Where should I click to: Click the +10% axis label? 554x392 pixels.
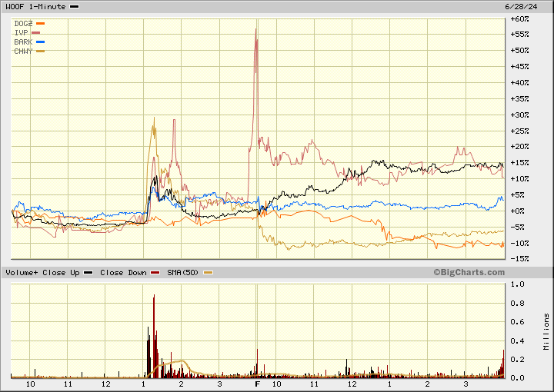[x=519, y=178]
